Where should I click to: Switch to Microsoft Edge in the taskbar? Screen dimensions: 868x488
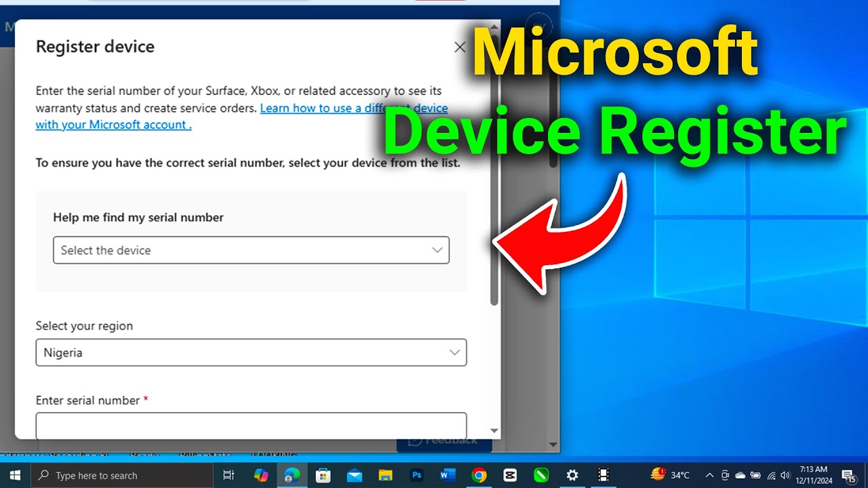[292, 475]
